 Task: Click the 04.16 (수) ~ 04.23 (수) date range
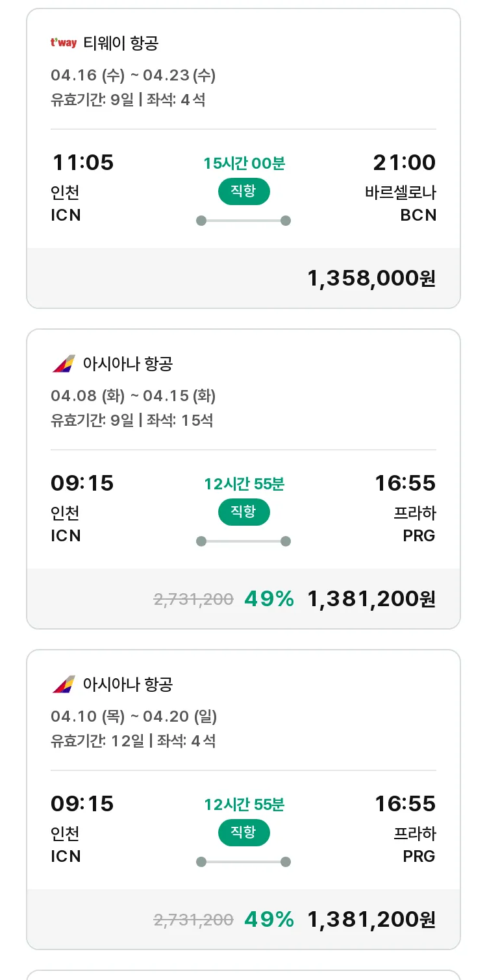point(133,75)
